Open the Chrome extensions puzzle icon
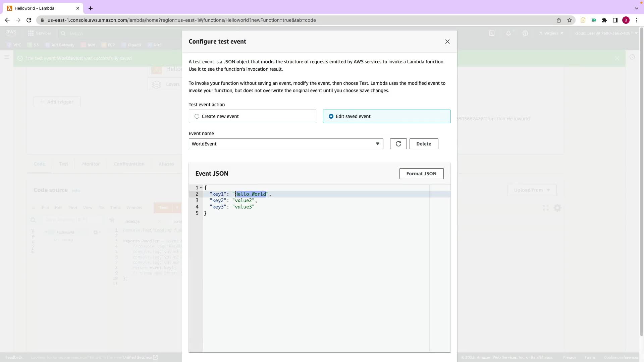The image size is (644, 362). point(604,20)
